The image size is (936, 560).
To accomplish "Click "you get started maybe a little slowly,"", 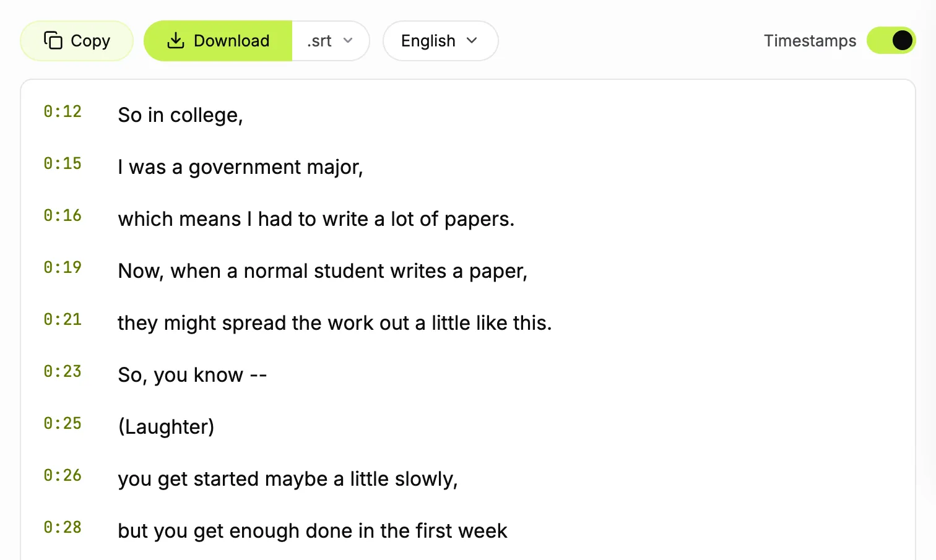I will [x=287, y=479].
